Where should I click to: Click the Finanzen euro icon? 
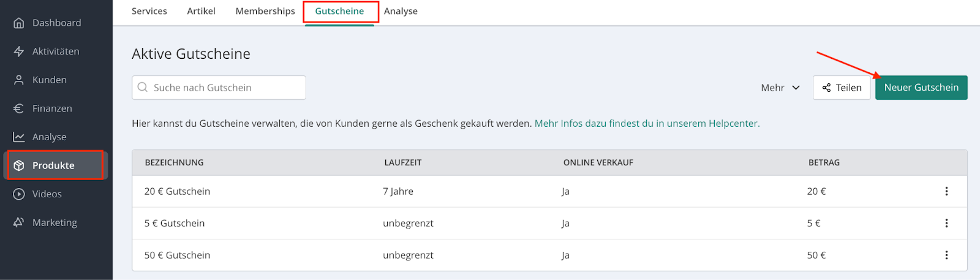click(x=19, y=108)
